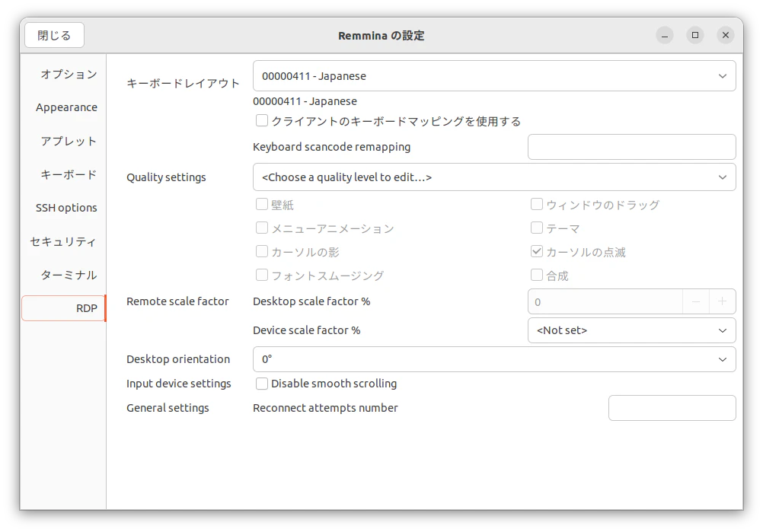Image resolution: width=763 pixels, height=532 pixels.
Task: Enable クライアントのキーボードマッピングを使用する checkbox
Action: 262,120
